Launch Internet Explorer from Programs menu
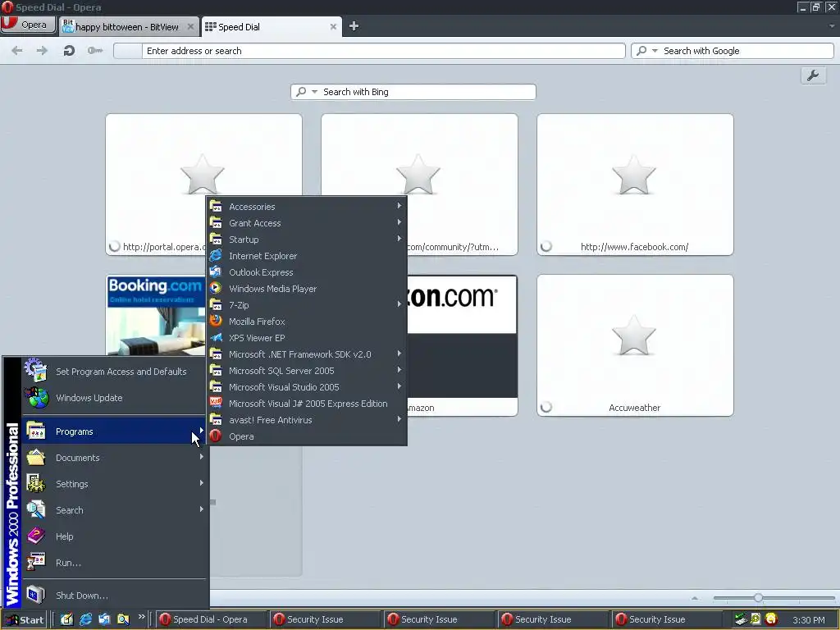Screen dimensions: 840x630 [307, 256]
